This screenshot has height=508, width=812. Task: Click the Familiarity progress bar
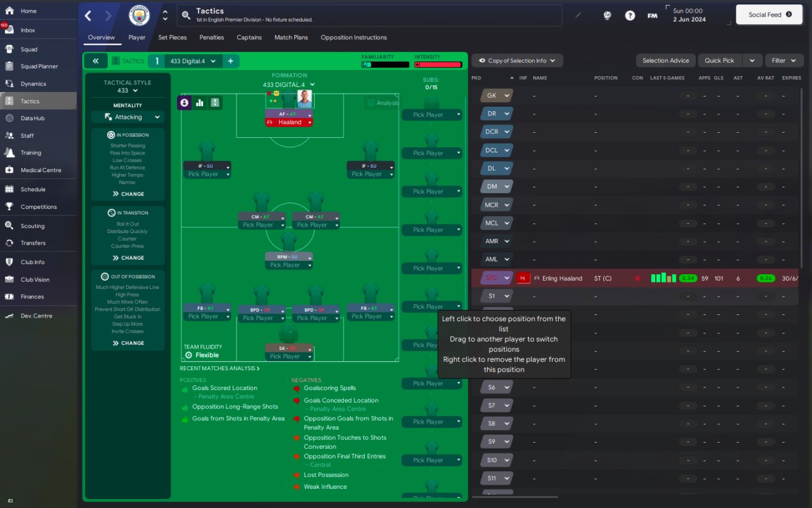click(385, 64)
